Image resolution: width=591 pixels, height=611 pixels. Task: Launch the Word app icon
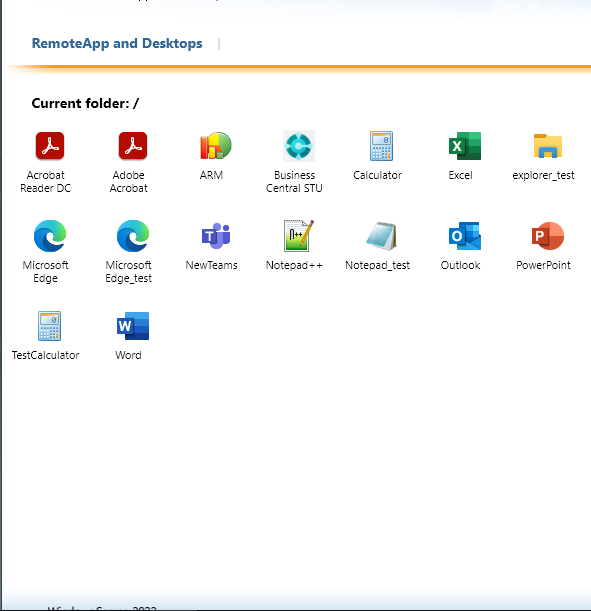(133, 326)
